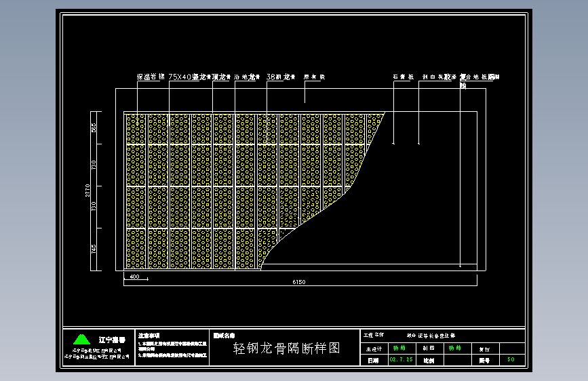Screen dimensions: 588x381
Task: Click the '2770' total height dimension
Action: coord(87,190)
